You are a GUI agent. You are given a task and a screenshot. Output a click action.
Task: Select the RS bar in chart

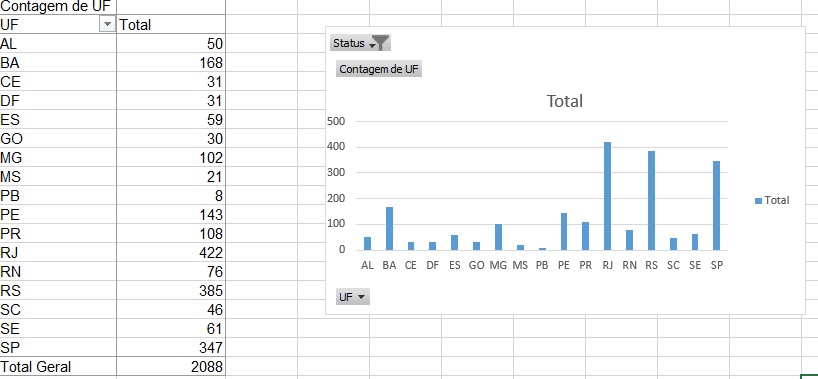651,200
